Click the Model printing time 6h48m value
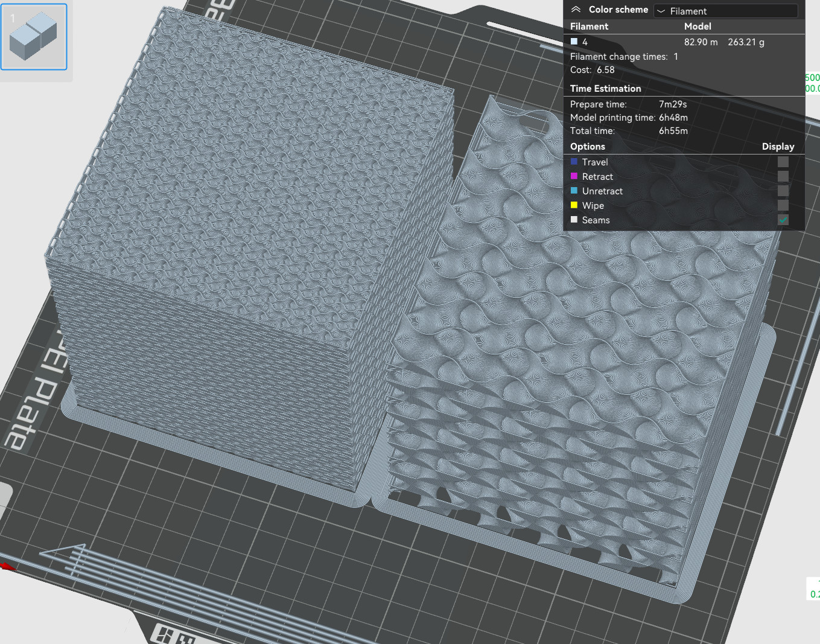Viewport: 820px width, 644px height. coord(673,118)
